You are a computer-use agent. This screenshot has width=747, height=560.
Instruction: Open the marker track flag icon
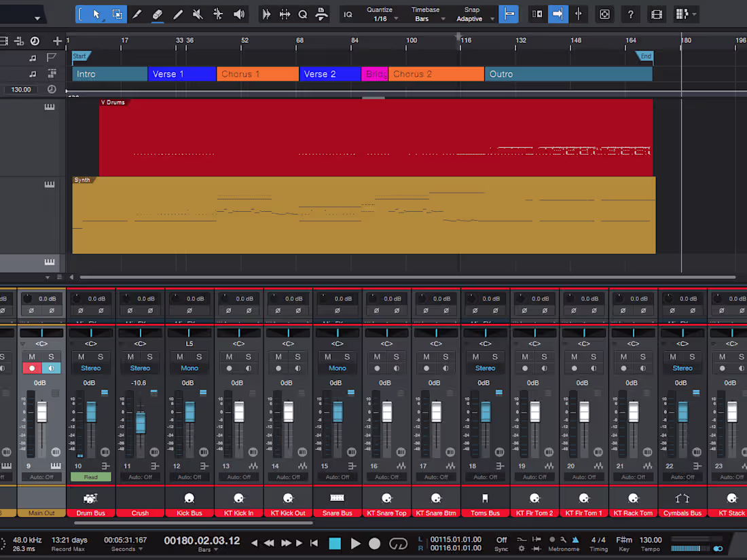coord(52,58)
